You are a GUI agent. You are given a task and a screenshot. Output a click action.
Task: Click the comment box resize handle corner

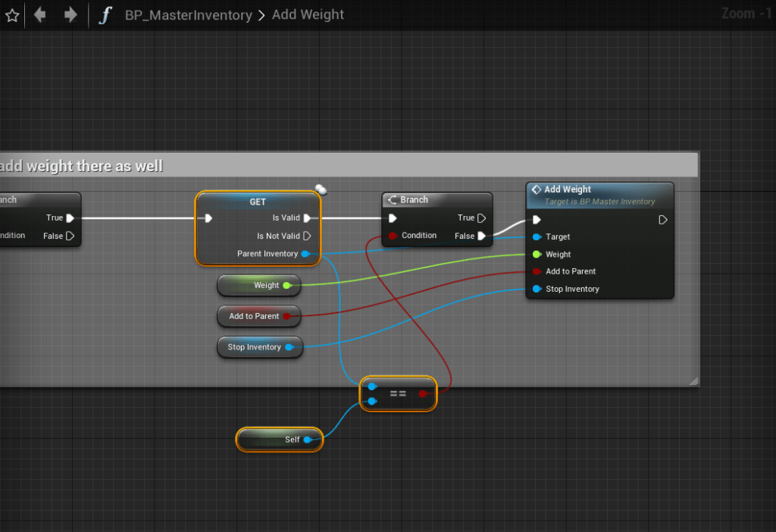pyautogui.click(x=693, y=381)
